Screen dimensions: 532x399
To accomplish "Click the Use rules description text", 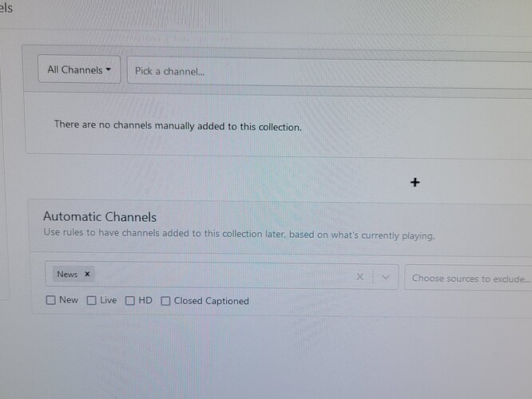I will (238, 235).
